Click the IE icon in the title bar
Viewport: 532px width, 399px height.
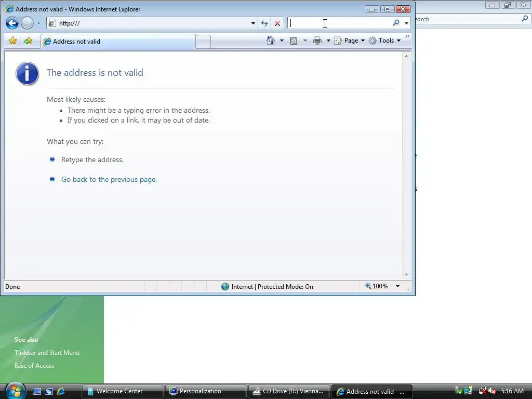pos(10,9)
